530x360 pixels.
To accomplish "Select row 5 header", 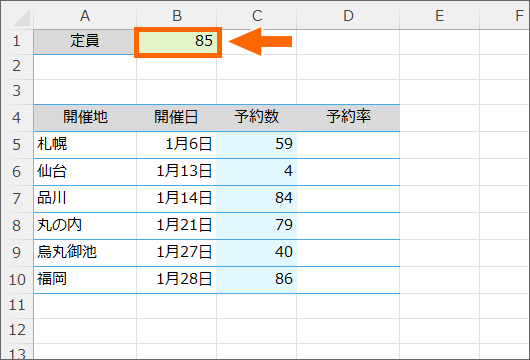I will (17, 145).
